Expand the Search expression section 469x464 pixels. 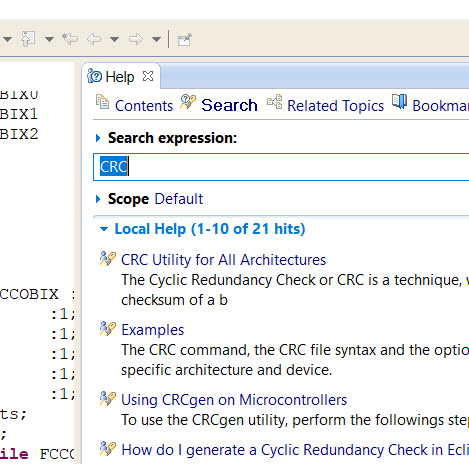pos(98,138)
